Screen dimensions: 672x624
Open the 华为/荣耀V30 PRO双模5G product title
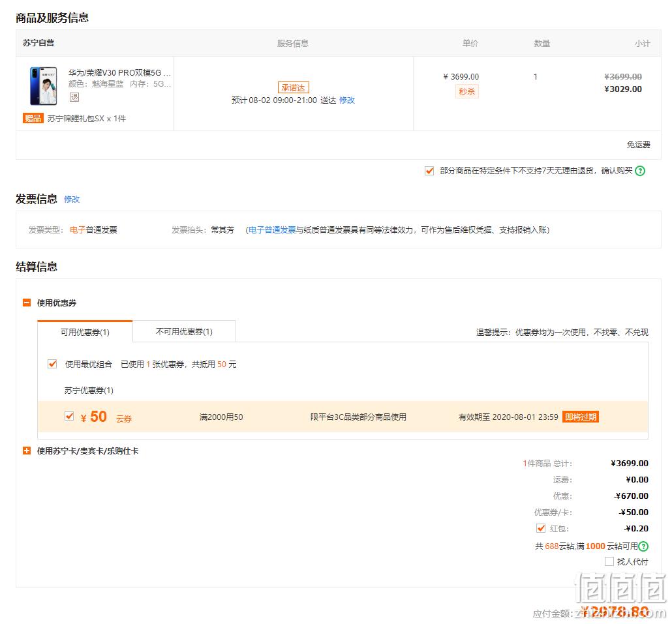pos(119,73)
